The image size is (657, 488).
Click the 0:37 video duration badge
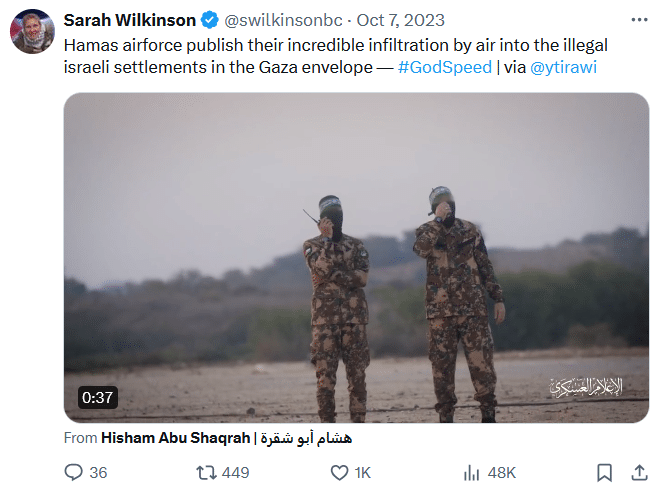coord(98,397)
